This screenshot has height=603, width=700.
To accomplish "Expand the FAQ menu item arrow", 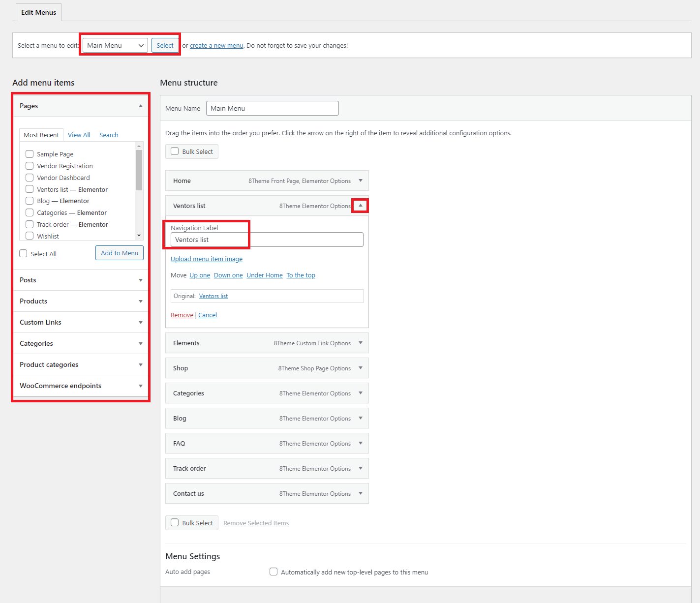I will [361, 443].
